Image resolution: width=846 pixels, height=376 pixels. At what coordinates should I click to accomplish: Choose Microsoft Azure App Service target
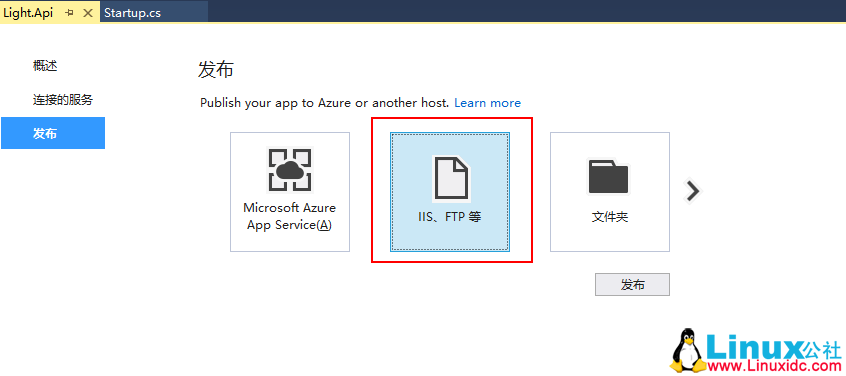pos(290,192)
